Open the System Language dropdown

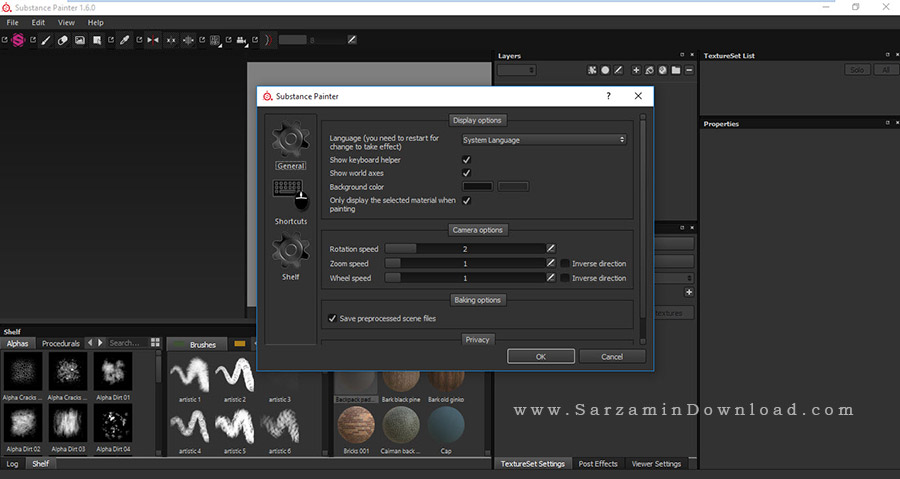coord(544,139)
